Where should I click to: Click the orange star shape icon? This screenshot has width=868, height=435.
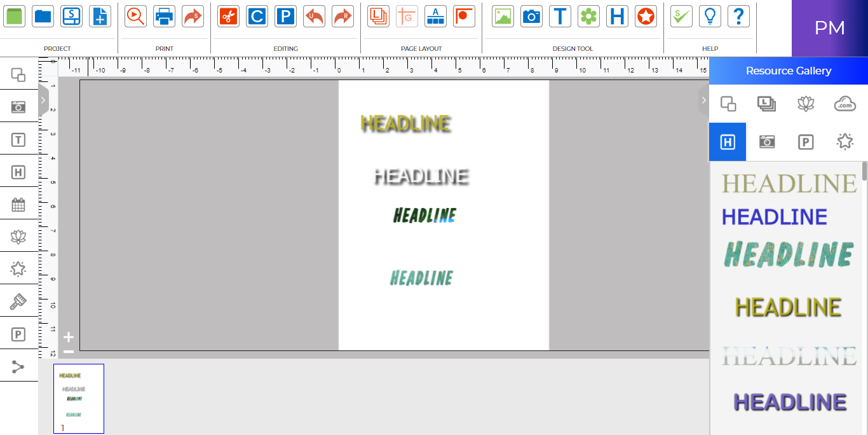point(646,17)
